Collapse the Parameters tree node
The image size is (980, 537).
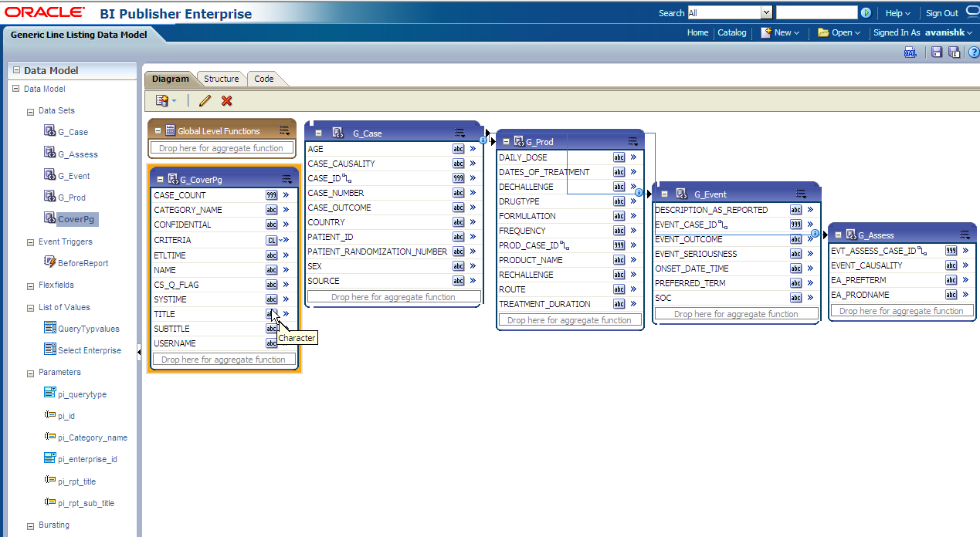[x=31, y=373]
